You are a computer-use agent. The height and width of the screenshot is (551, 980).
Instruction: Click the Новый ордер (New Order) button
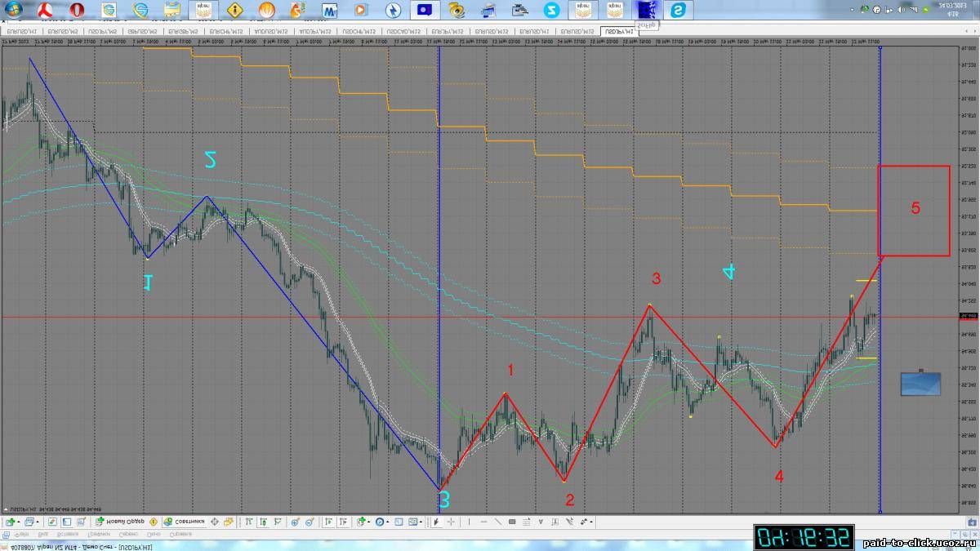tap(120, 522)
